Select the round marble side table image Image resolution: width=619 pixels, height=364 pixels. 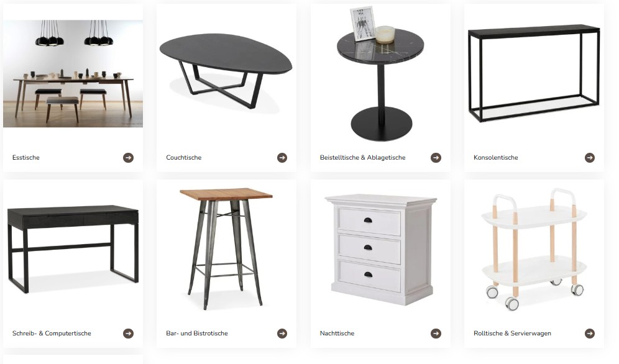click(x=380, y=74)
